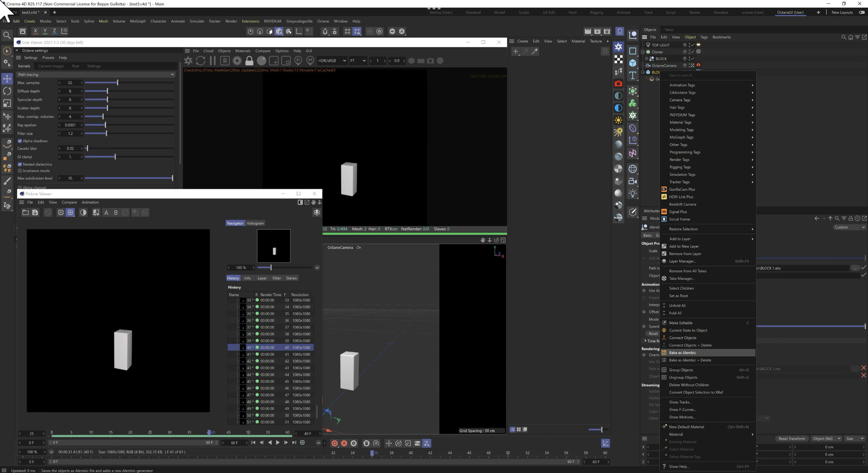Uncheck the Nested dielectrics checkbox
The image size is (868, 473).
pyautogui.click(x=20, y=164)
